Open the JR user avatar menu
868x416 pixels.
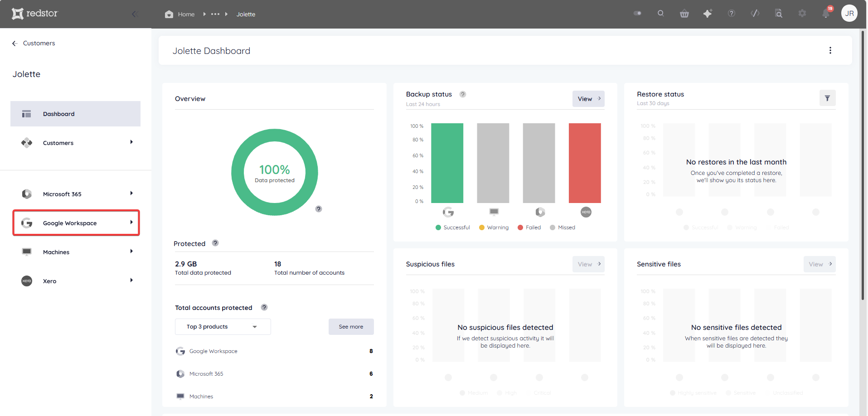[849, 14]
